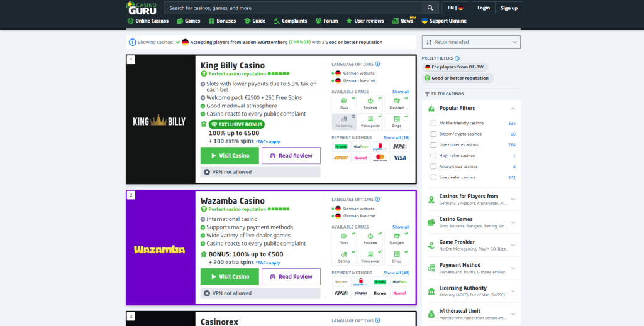
Task: Click Wazamba Language Options info icon
Action: click(377, 199)
